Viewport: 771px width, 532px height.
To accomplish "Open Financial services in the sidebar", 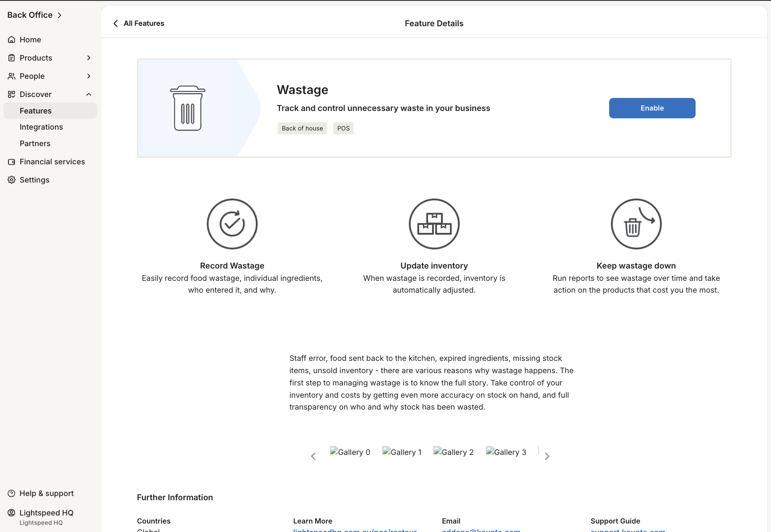I will [52, 162].
